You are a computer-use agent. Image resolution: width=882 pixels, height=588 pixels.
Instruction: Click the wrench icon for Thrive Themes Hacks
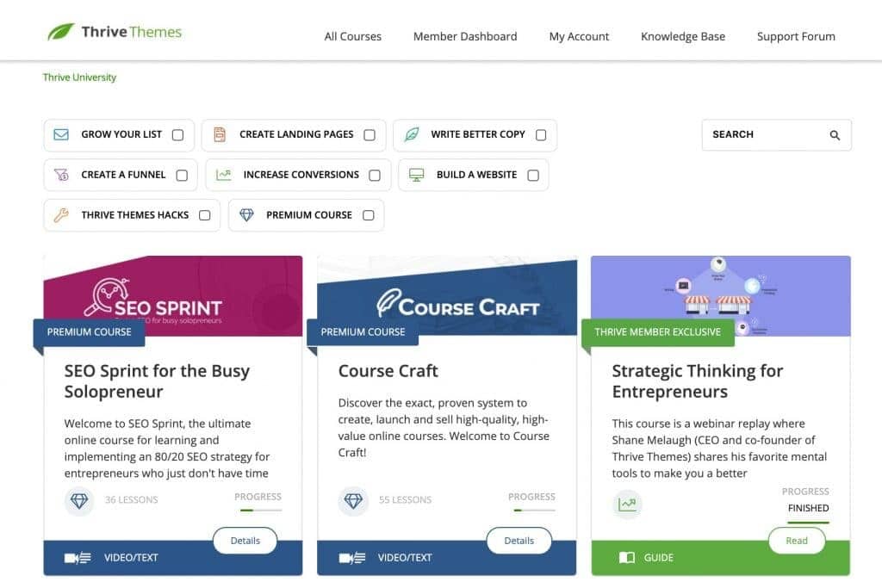(61, 215)
